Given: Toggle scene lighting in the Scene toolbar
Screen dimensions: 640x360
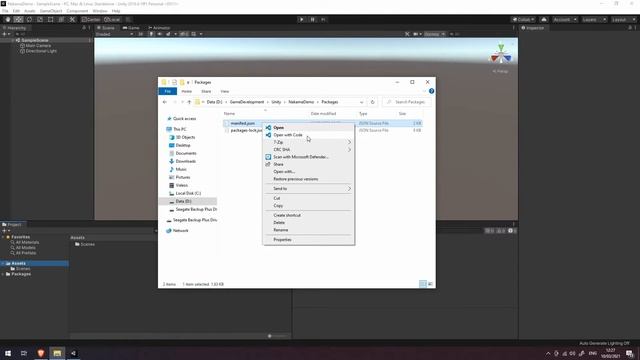Looking at the screenshot, I should (x=151, y=34).
